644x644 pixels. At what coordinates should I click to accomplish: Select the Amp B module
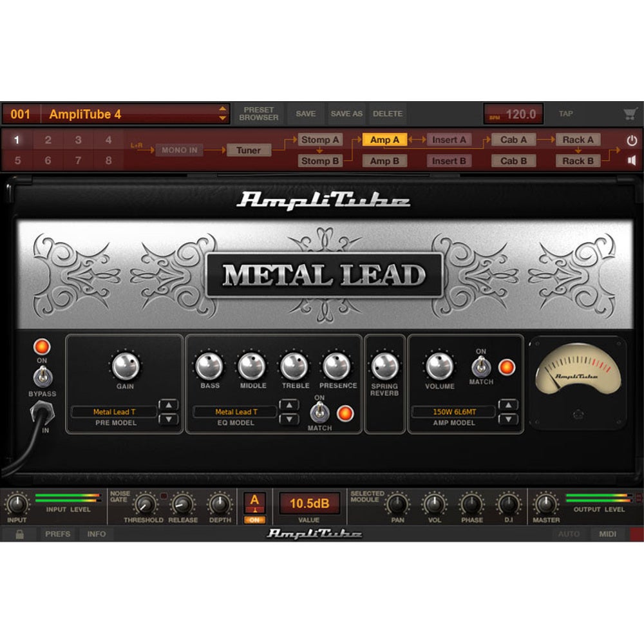(x=384, y=161)
